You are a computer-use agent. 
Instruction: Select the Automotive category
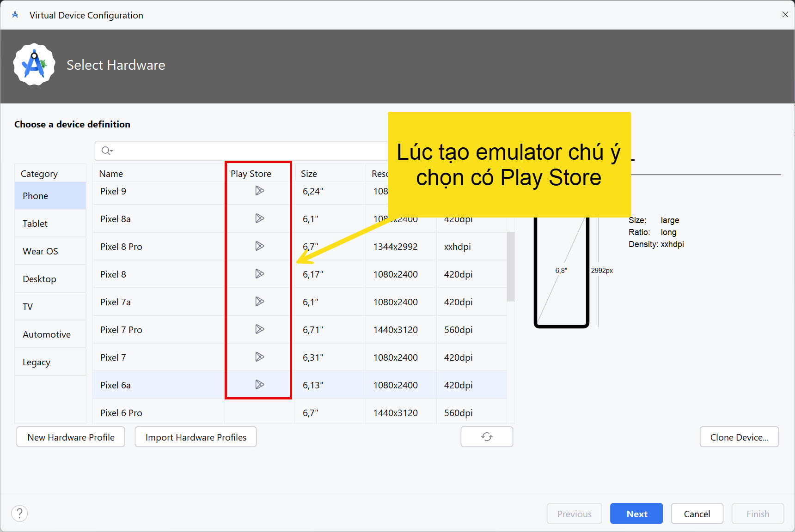click(50, 334)
